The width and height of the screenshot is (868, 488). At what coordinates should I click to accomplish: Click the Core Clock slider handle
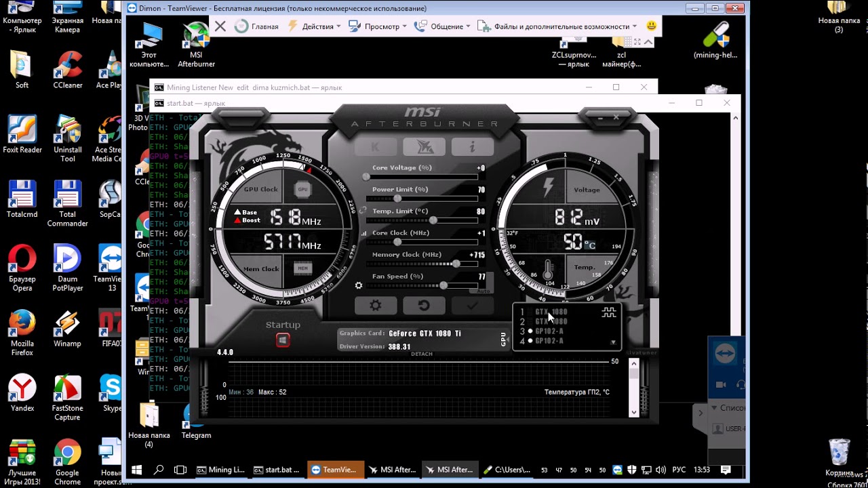(397, 242)
